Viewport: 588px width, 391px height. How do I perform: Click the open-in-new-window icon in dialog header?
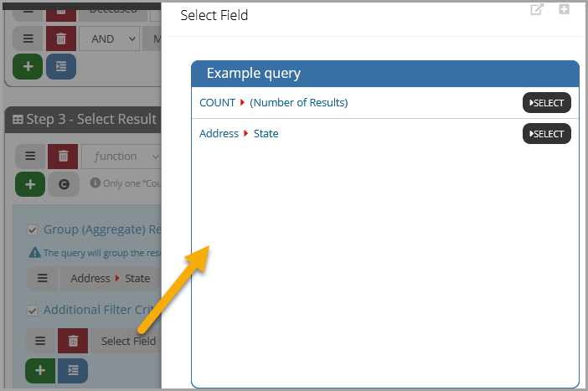tap(537, 9)
